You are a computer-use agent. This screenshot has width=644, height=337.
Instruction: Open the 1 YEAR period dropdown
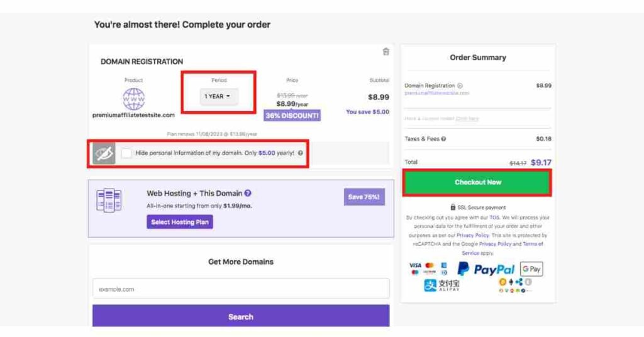point(218,96)
